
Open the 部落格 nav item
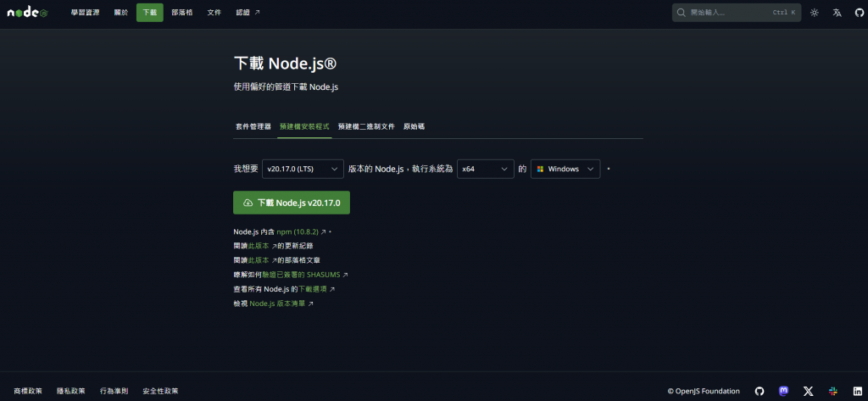click(182, 12)
